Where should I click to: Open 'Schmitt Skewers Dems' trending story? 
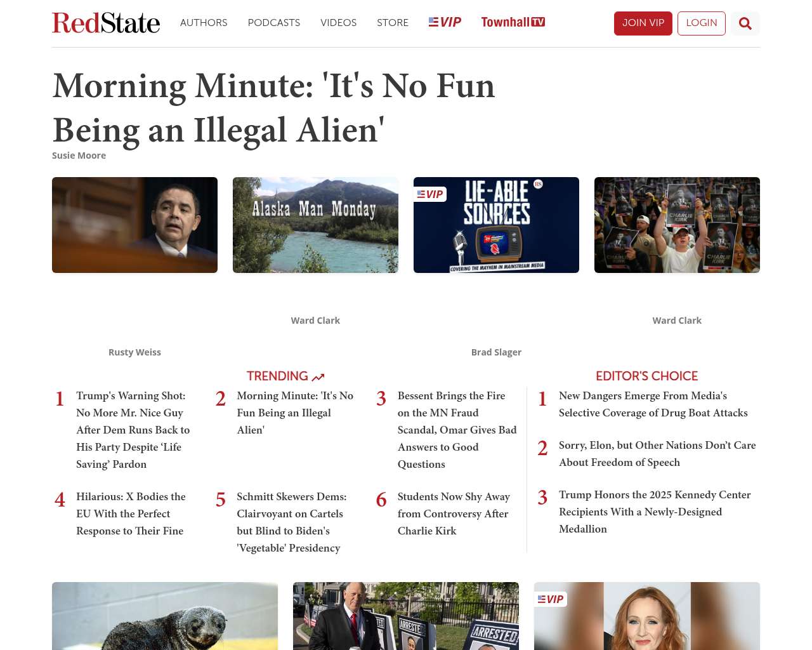coord(292,522)
